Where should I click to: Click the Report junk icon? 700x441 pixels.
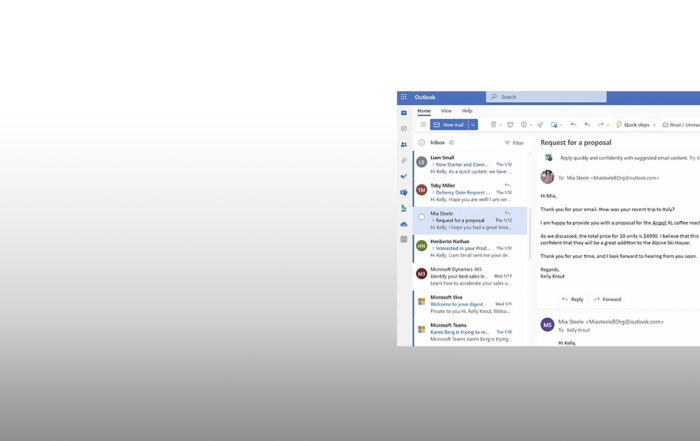pyautogui.click(x=524, y=125)
